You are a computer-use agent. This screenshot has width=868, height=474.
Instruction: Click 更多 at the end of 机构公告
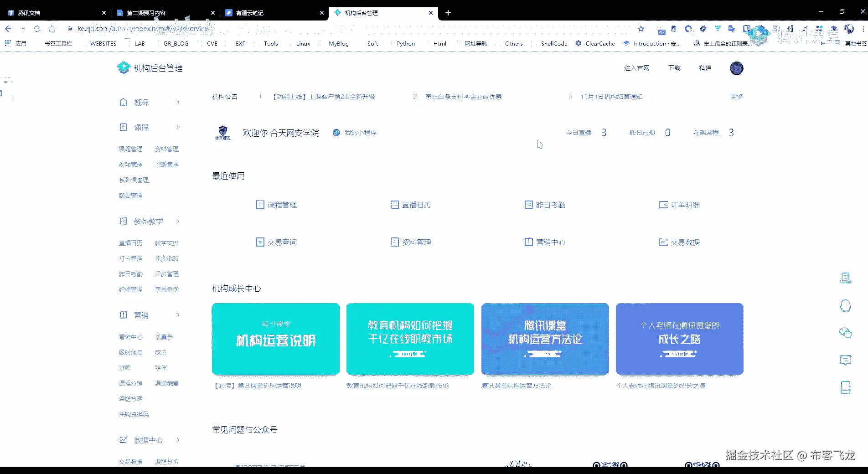(x=737, y=97)
